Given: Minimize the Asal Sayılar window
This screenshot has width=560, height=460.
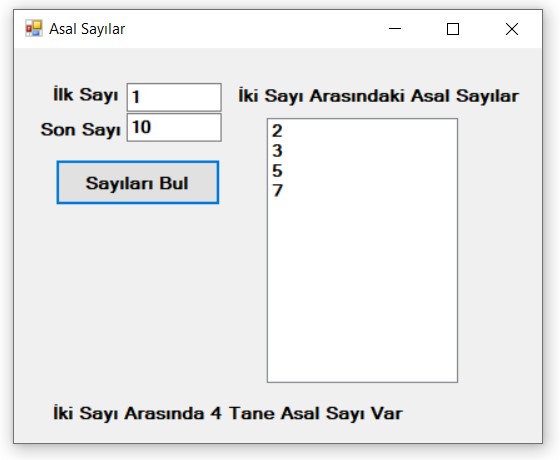Looking at the screenshot, I should [x=395, y=29].
